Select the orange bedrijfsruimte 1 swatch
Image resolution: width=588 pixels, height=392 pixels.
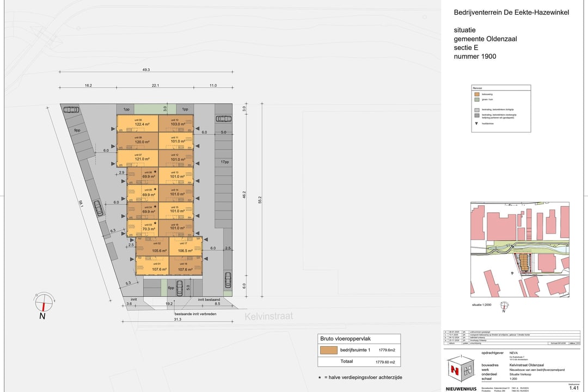tap(328, 350)
